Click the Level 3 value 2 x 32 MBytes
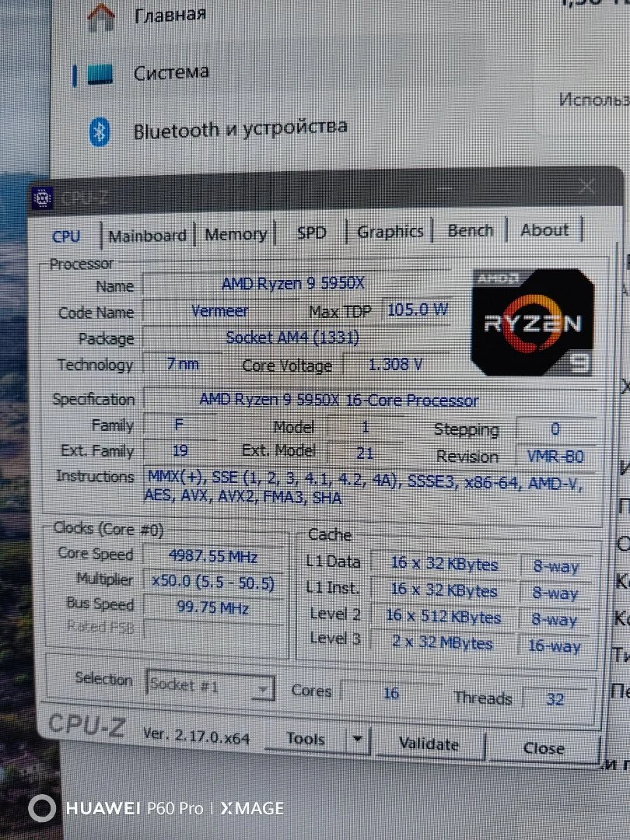Viewport: 630px width, 840px height. 443,642
